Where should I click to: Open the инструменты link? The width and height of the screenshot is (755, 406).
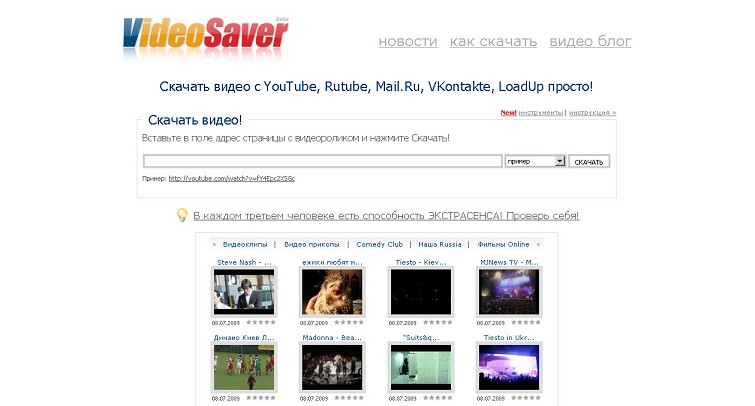tap(541, 113)
